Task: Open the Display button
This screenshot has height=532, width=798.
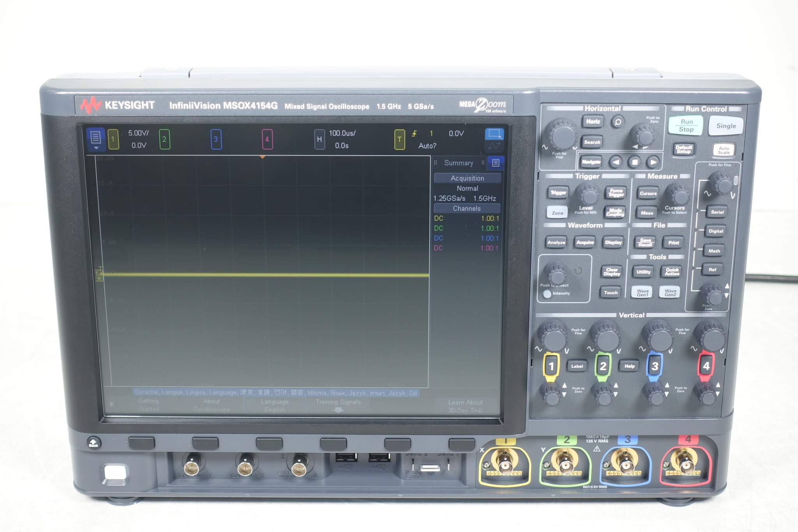Action: click(613, 242)
